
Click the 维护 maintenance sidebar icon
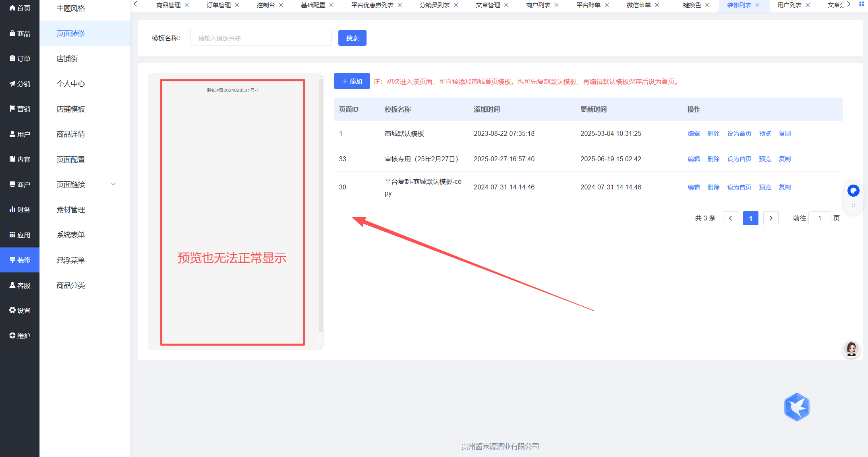pos(12,336)
